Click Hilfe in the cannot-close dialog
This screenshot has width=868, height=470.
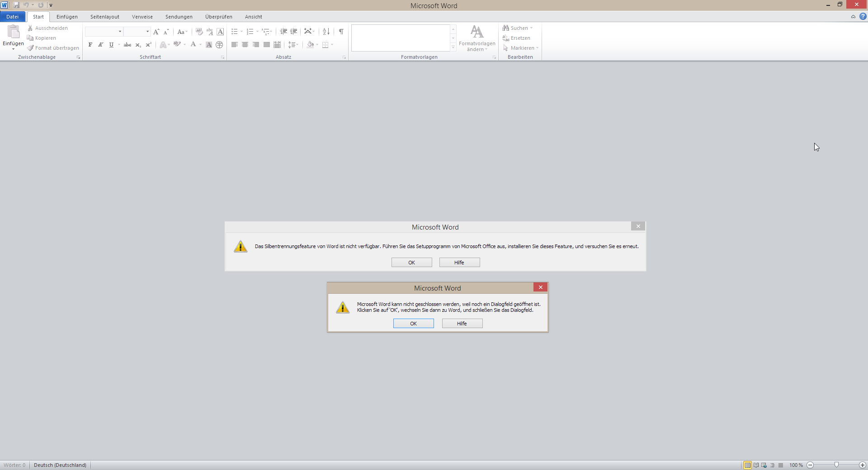[x=462, y=324]
